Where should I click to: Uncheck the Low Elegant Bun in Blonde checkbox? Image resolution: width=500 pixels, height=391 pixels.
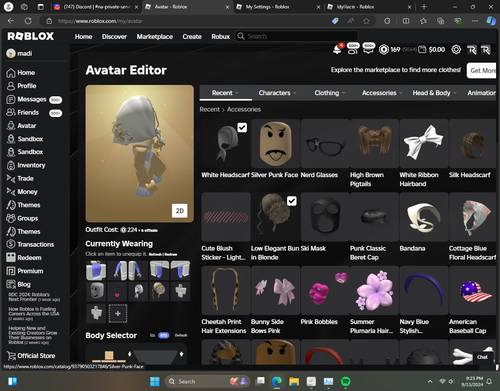tap(292, 201)
